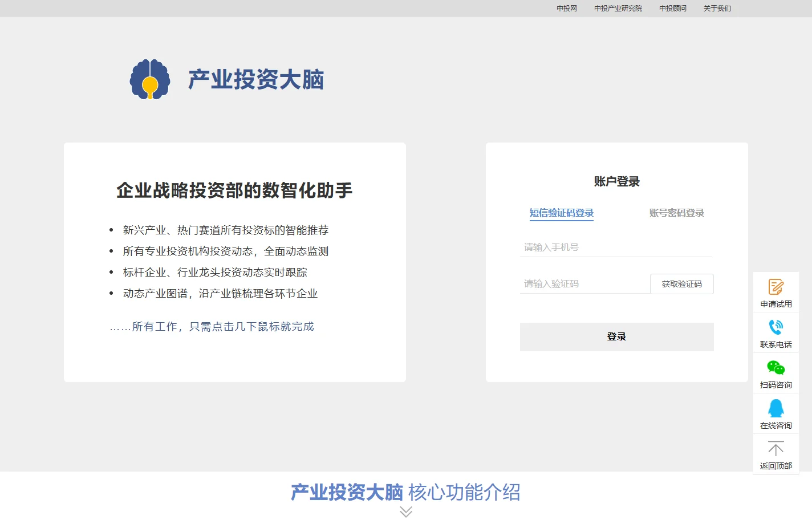
Task: Click bullet 标杆企业、行业龙头投资动态实时跟踪
Action: point(215,272)
